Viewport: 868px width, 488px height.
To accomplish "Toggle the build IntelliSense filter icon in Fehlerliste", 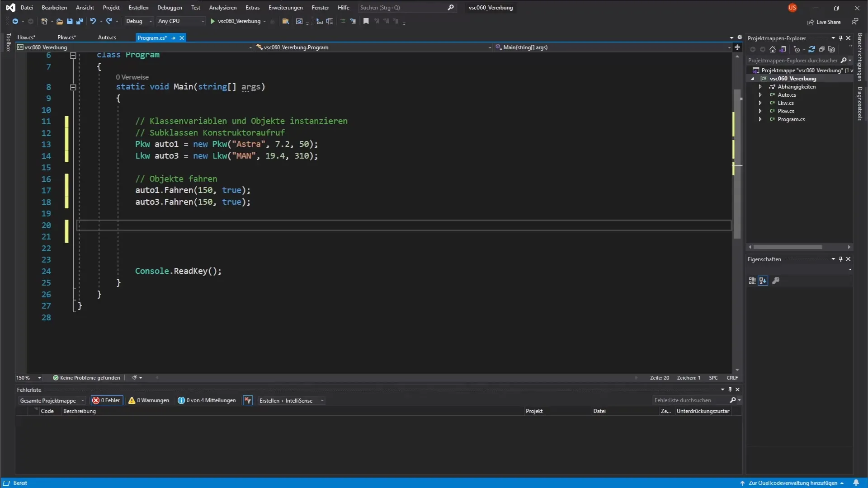I will pyautogui.click(x=248, y=400).
